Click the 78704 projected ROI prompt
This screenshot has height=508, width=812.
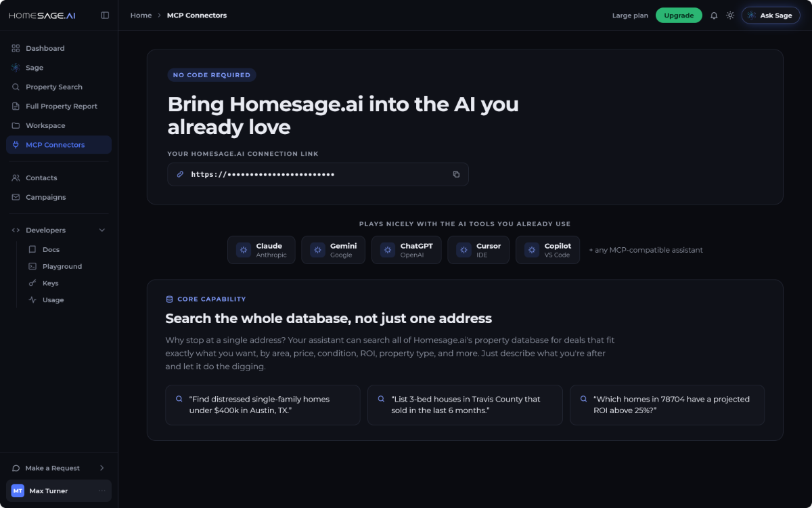click(667, 405)
